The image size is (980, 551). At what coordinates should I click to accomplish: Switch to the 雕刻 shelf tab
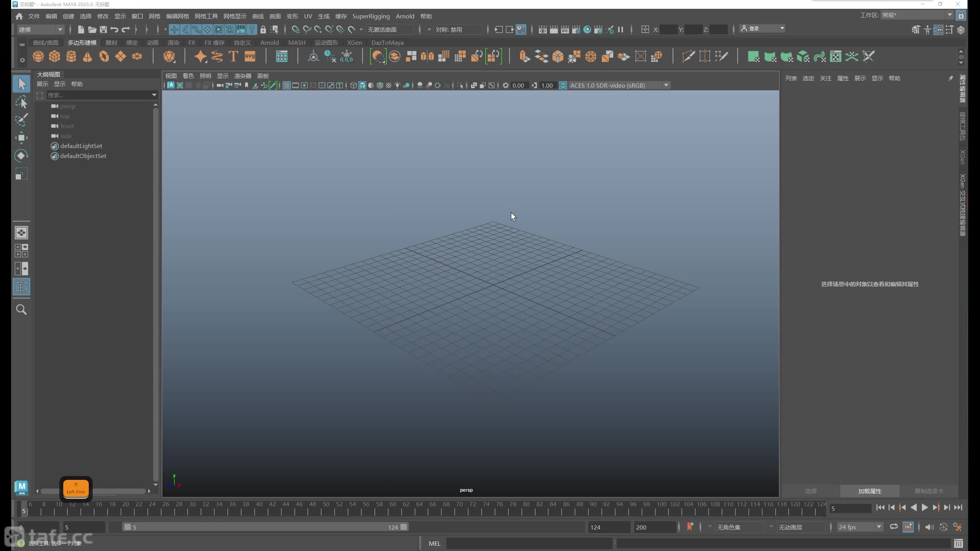click(111, 42)
